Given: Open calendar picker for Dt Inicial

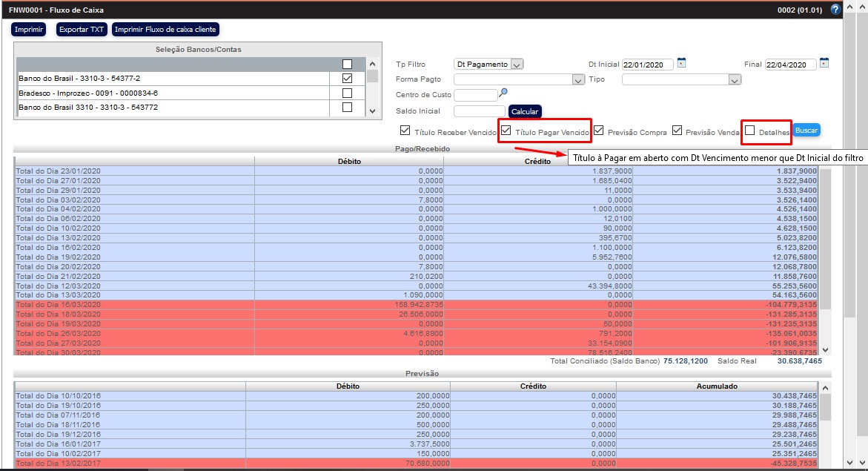Looking at the screenshot, I should point(682,63).
